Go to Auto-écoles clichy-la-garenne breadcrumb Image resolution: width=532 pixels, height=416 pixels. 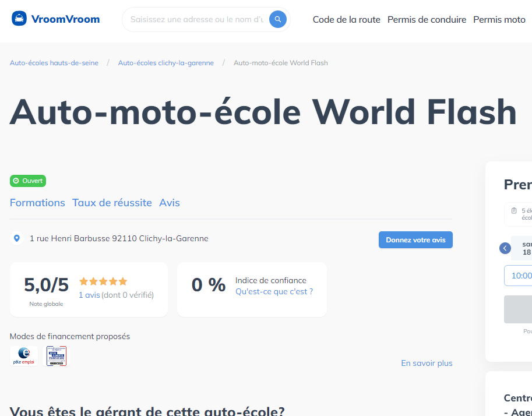tap(166, 63)
